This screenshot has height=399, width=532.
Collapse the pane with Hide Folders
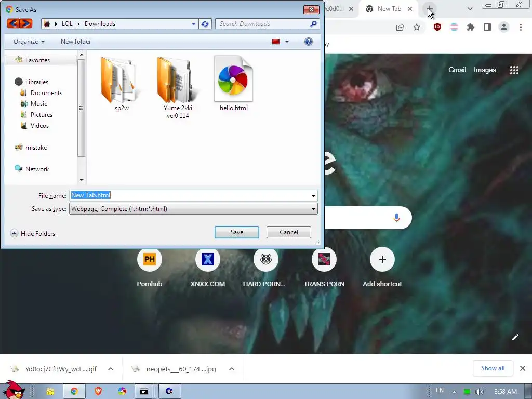(x=33, y=233)
